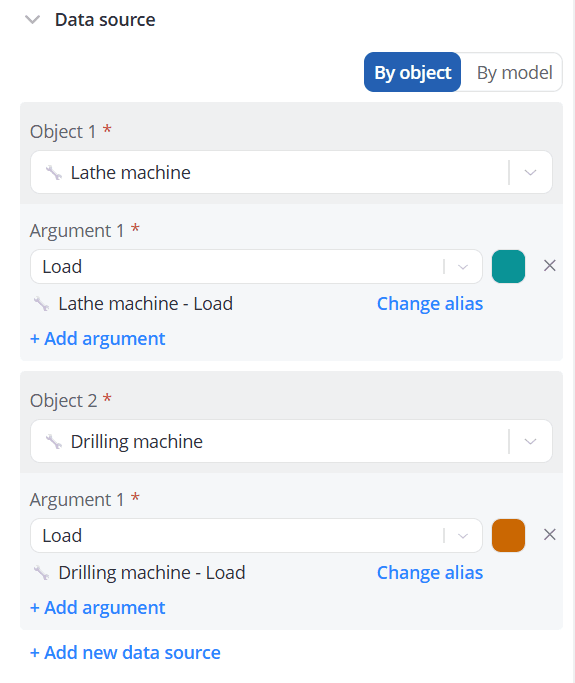Change alias for Drilling machine - Load

click(430, 572)
